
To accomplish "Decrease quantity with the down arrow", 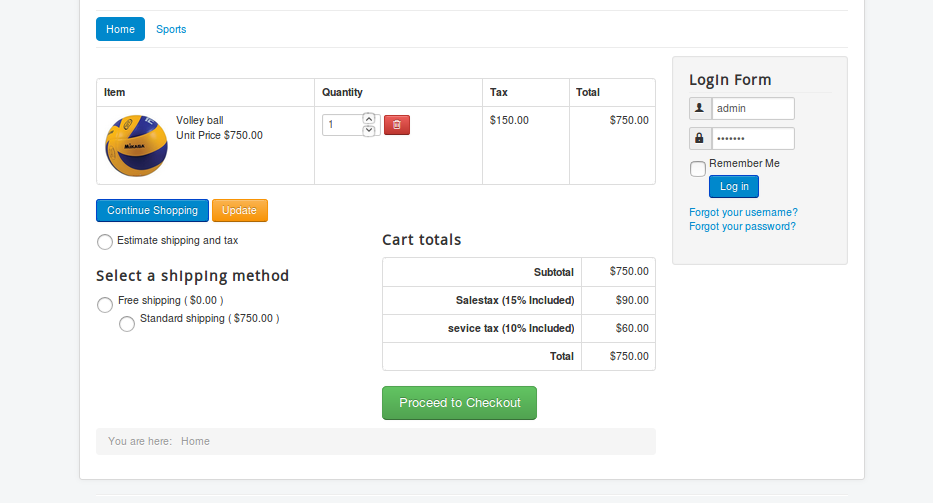I will point(369,131).
